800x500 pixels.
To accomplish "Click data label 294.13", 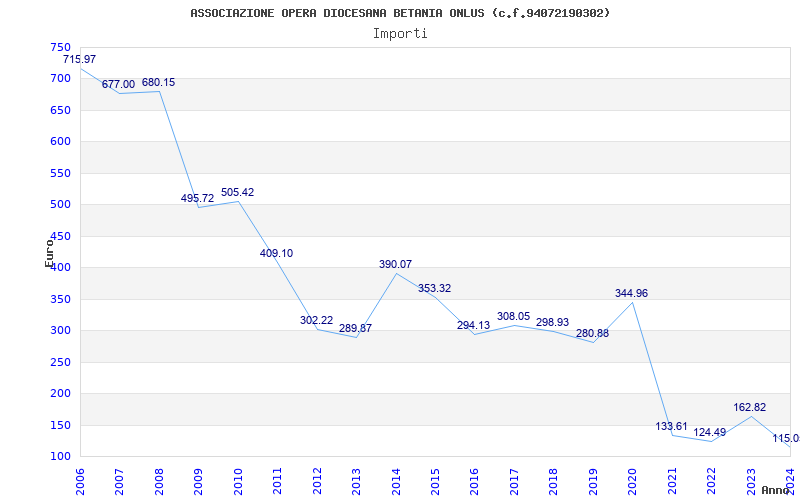I will (473, 325).
